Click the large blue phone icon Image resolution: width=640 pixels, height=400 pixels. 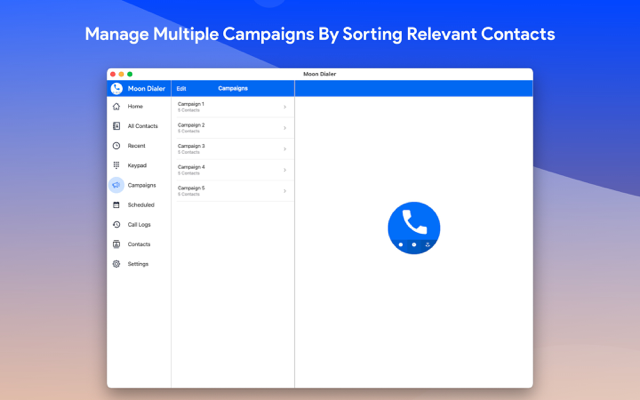click(x=414, y=227)
